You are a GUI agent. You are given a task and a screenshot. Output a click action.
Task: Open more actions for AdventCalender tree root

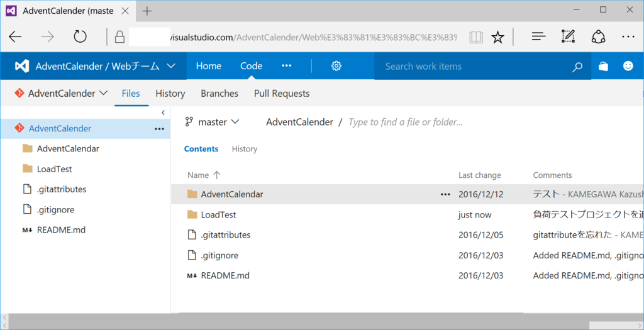pos(159,129)
